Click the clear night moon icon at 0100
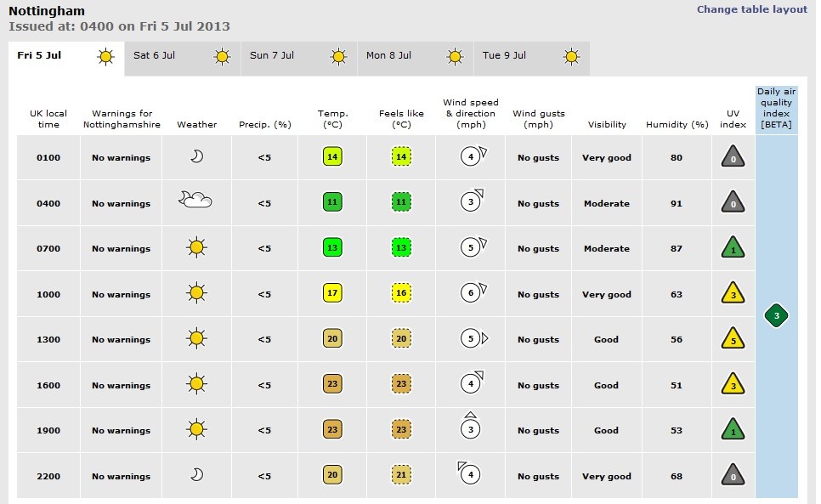The image size is (821, 504). (196, 156)
